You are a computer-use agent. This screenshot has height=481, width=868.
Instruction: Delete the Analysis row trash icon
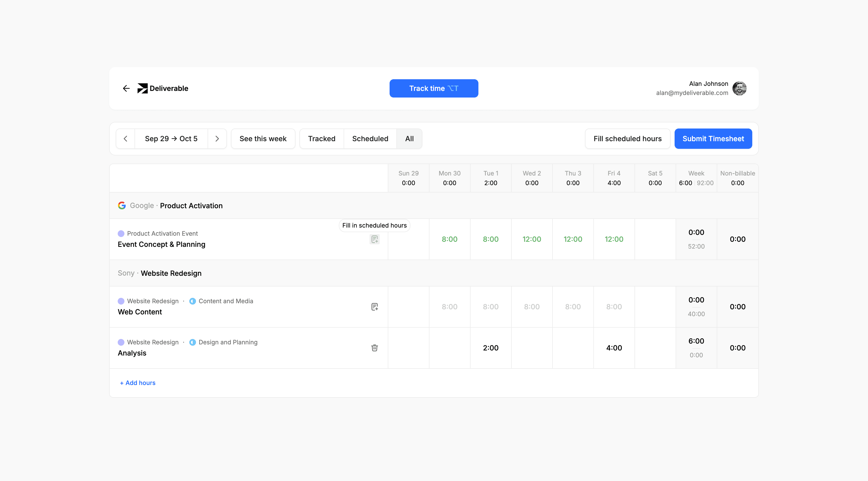[374, 348]
